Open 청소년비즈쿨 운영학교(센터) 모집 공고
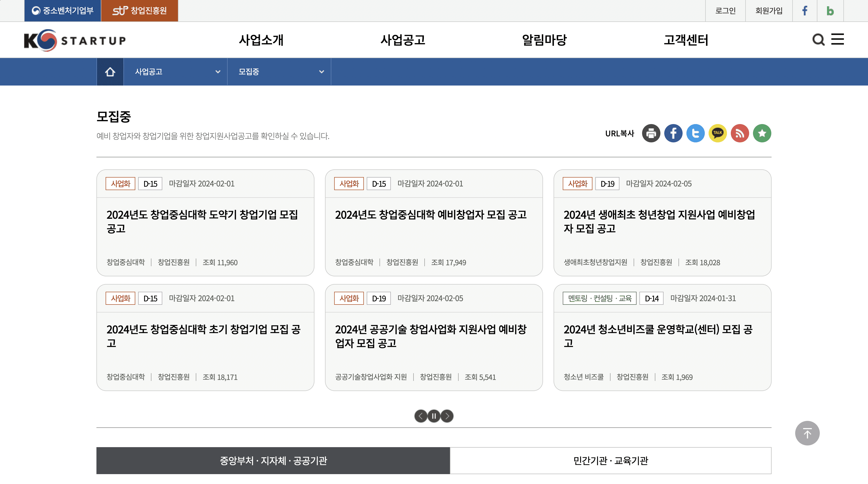This screenshot has height=484, width=868. [658, 336]
